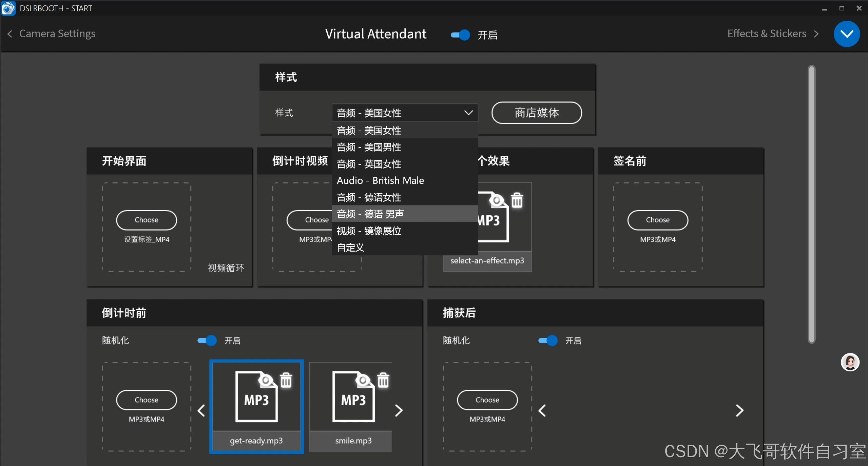Delete select-an-effect.mp3 via trash icon
The width and height of the screenshot is (868, 466).
click(517, 200)
